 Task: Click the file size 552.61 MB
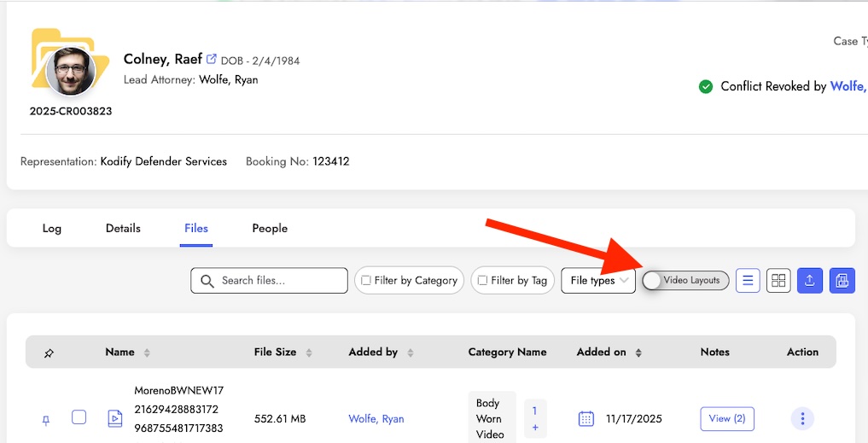pyautogui.click(x=280, y=418)
